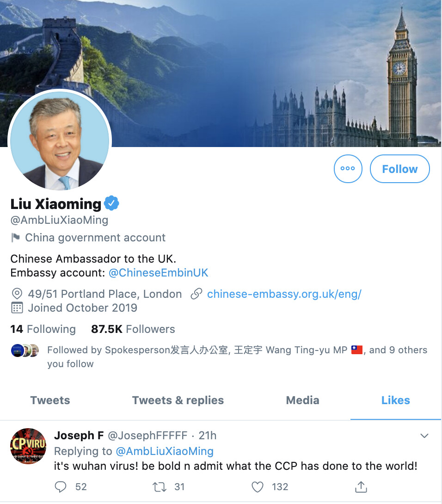
Task: Expand the tweet options chevron on Joseph F's tweet
Action: tap(424, 436)
